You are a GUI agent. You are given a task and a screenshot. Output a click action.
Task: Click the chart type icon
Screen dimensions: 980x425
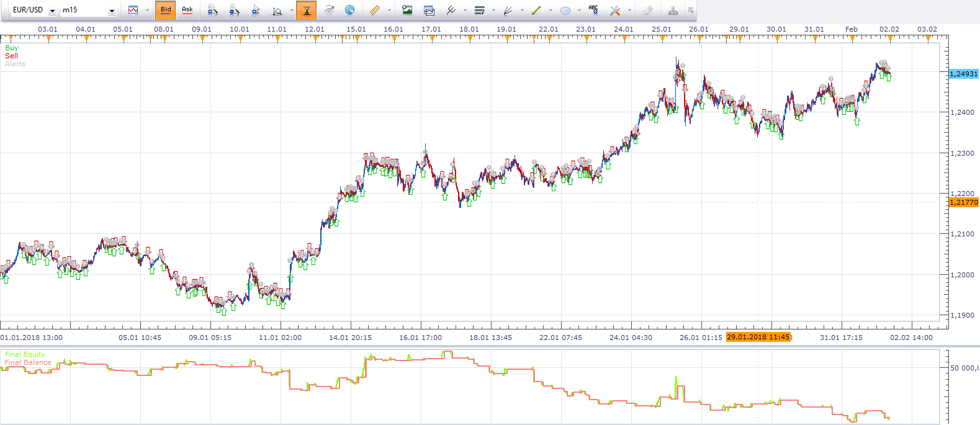(133, 10)
